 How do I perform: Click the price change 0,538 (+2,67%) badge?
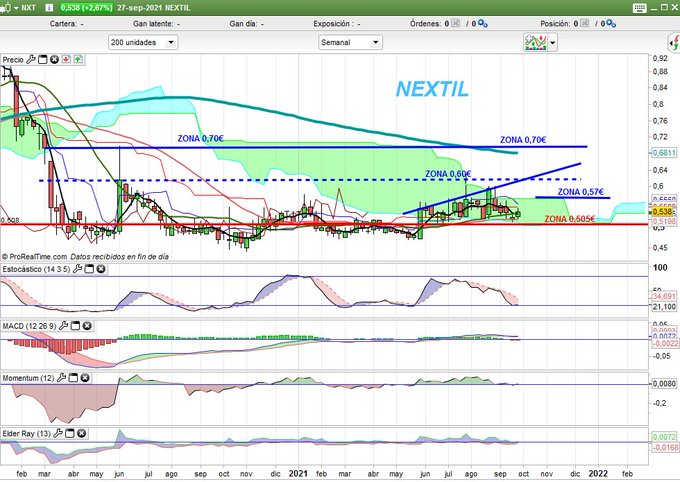point(86,8)
